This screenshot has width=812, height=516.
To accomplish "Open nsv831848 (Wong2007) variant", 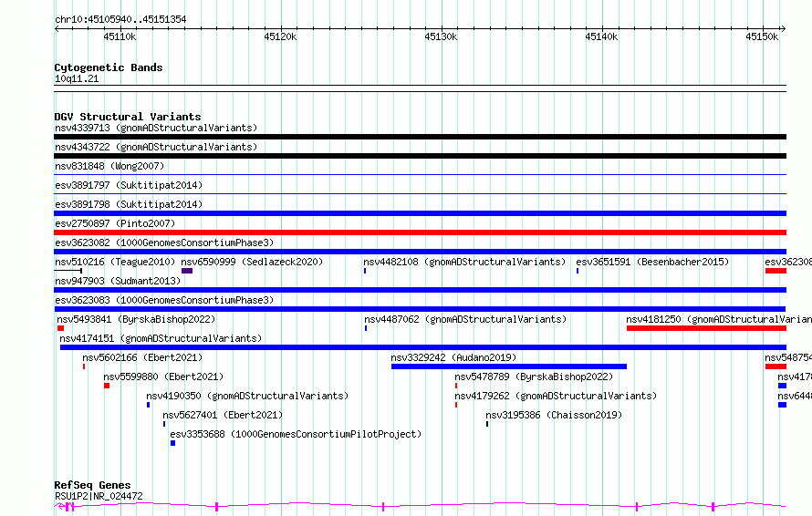I will coord(109,166).
